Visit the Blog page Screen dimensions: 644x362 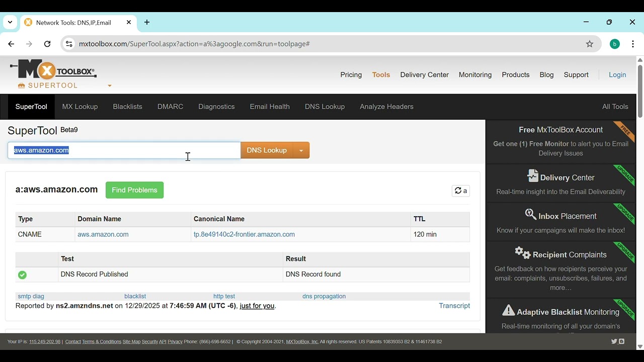(546, 75)
